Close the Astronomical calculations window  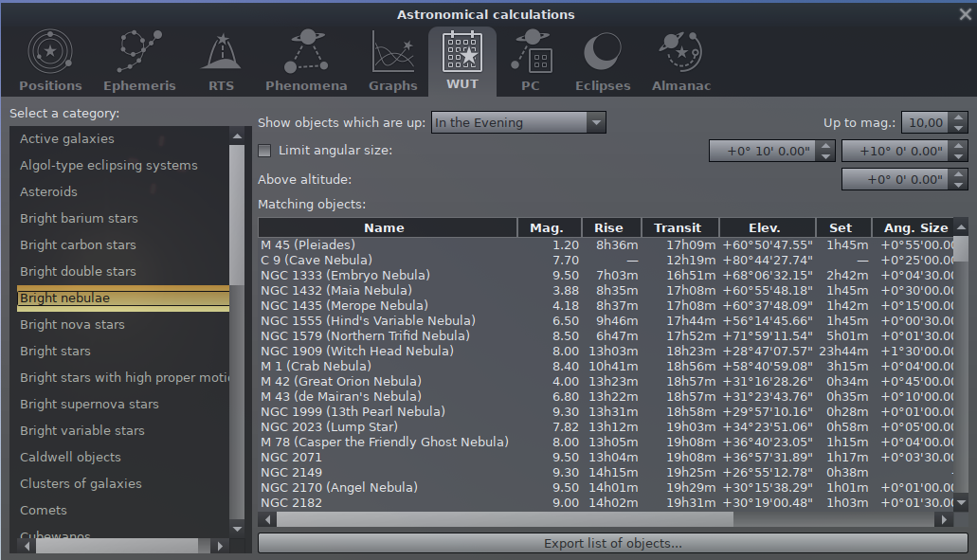coord(965,14)
